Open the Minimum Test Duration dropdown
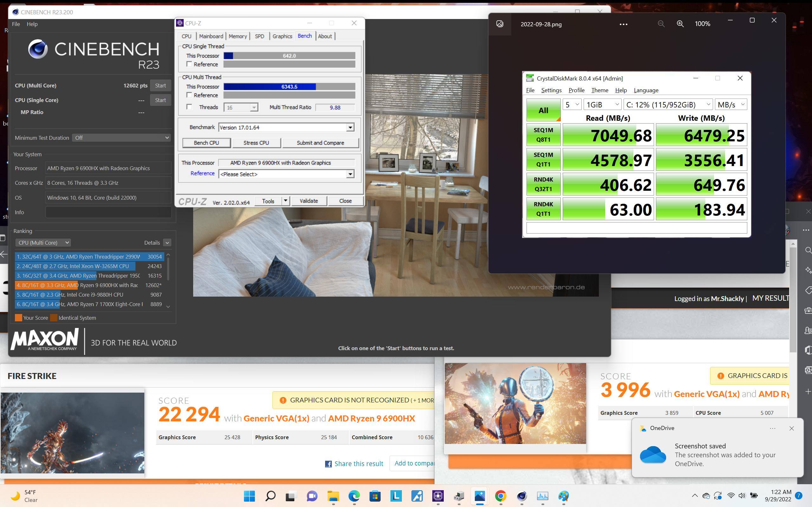Image resolution: width=812 pixels, height=507 pixels. [x=121, y=138]
